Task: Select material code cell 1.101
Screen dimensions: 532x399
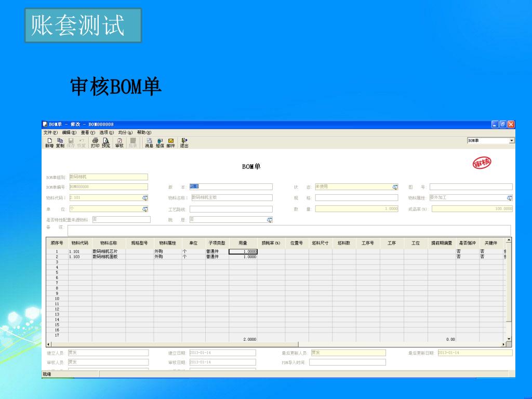Action: [x=80, y=252]
